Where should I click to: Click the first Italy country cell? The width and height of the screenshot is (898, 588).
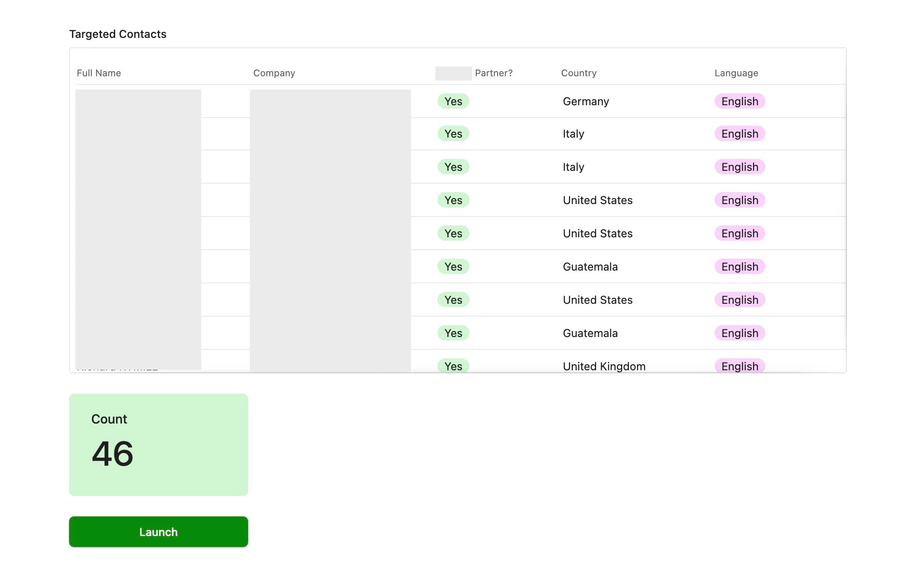coord(573,134)
